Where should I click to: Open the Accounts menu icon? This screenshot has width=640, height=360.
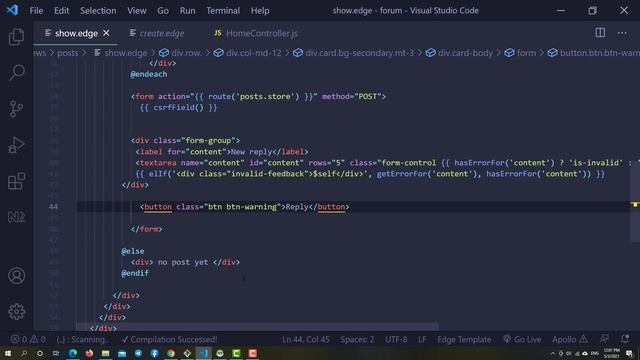click(x=16, y=276)
